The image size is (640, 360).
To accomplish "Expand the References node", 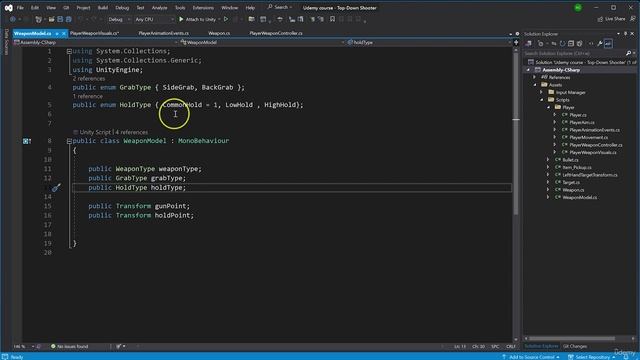I will point(534,78).
